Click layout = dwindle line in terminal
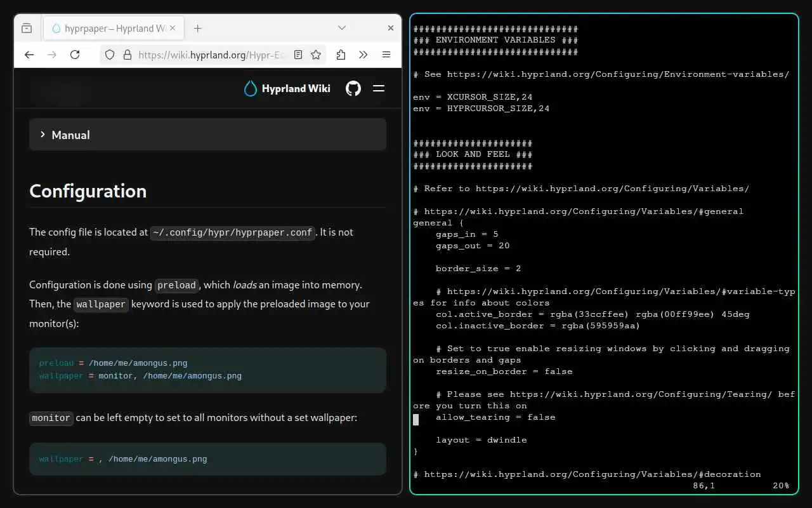This screenshot has width=812, height=508. (481, 440)
